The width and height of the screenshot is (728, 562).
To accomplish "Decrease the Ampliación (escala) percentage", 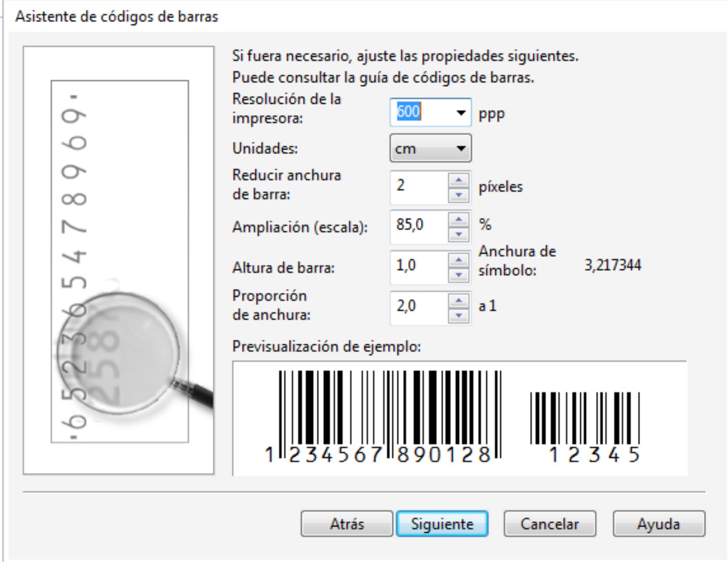I will click(x=459, y=234).
